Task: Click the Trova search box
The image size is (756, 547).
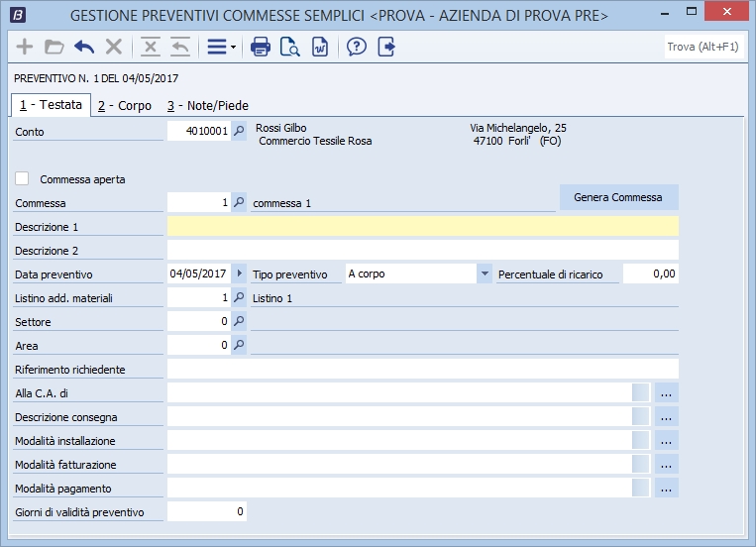Action: click(702, 47)
